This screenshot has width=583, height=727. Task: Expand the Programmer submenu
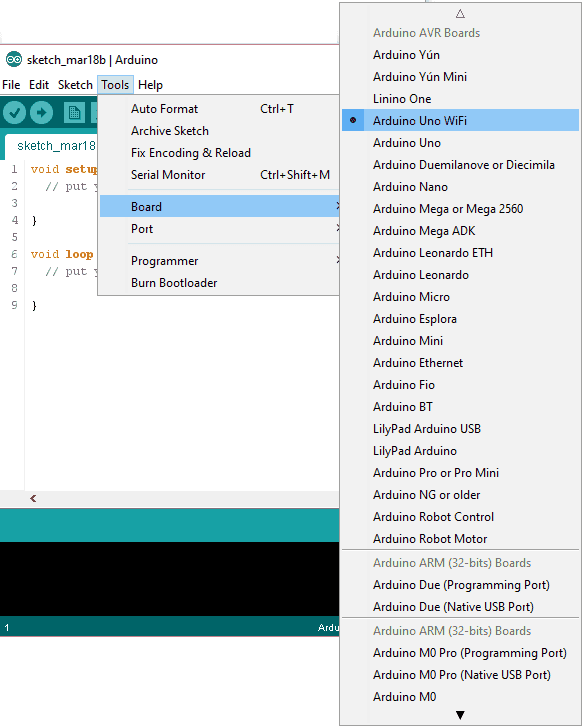220,261
